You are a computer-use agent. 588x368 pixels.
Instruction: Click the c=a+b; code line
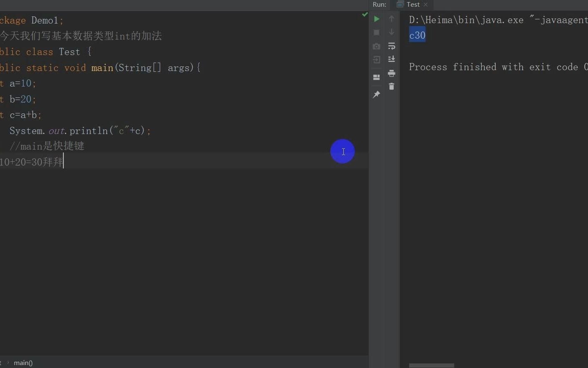tap(21, 115)
